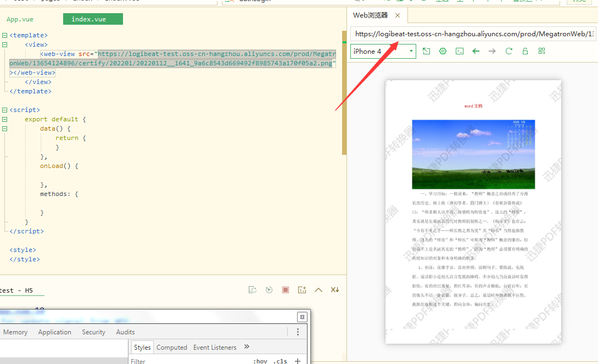Screen dimensions: 598x364
Task: Close the floating devtools window
Action: 302,317
